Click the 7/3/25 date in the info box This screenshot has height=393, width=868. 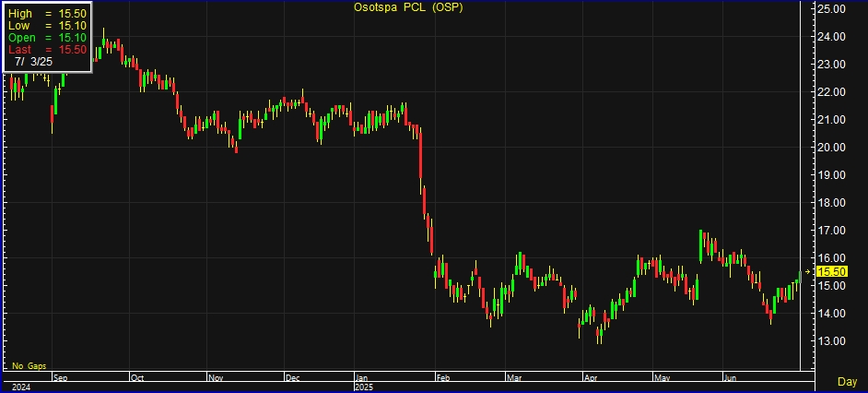(x=33, y=61)
